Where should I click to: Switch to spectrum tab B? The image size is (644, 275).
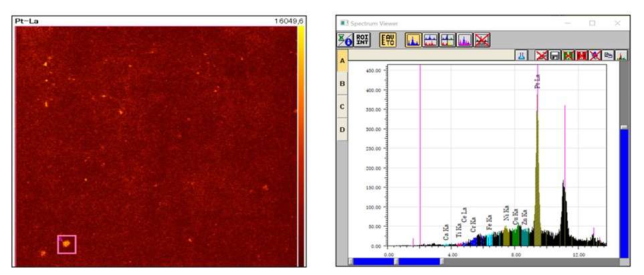tap(342, 84)
